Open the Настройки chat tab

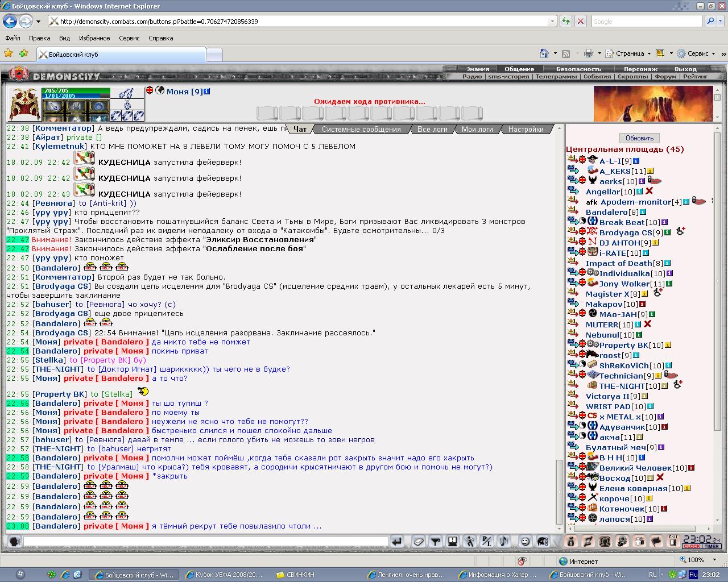tap(526, 129)
